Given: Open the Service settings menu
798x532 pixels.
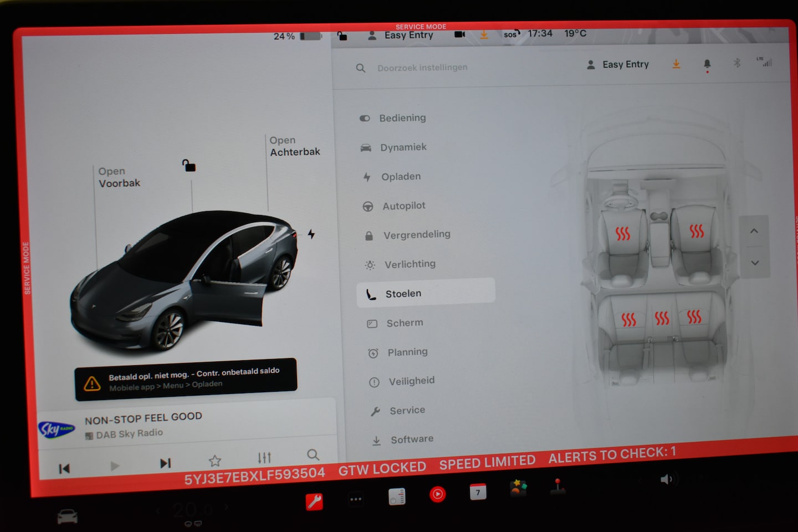Looking at the screenshot, I should coord(398,411).
